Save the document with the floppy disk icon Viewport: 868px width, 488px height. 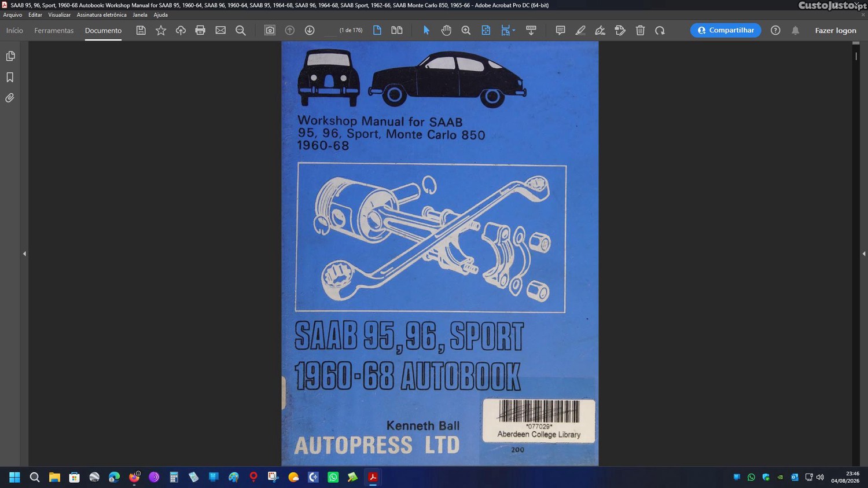pyautogui.click(x=141, y=30)
